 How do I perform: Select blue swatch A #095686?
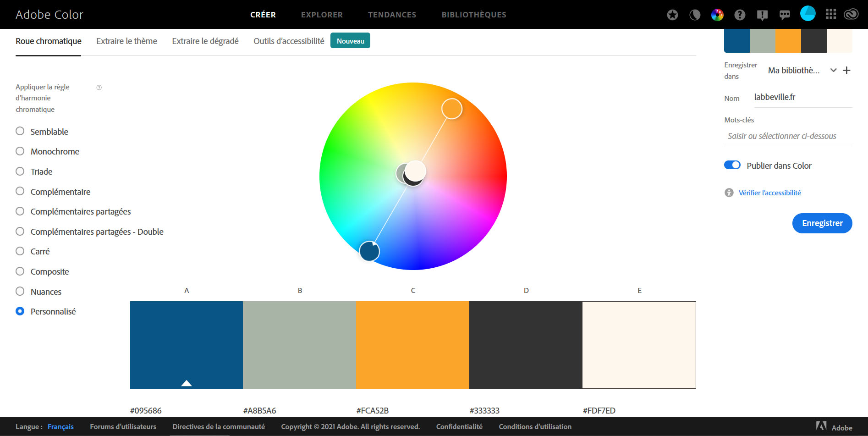point(187,345)
